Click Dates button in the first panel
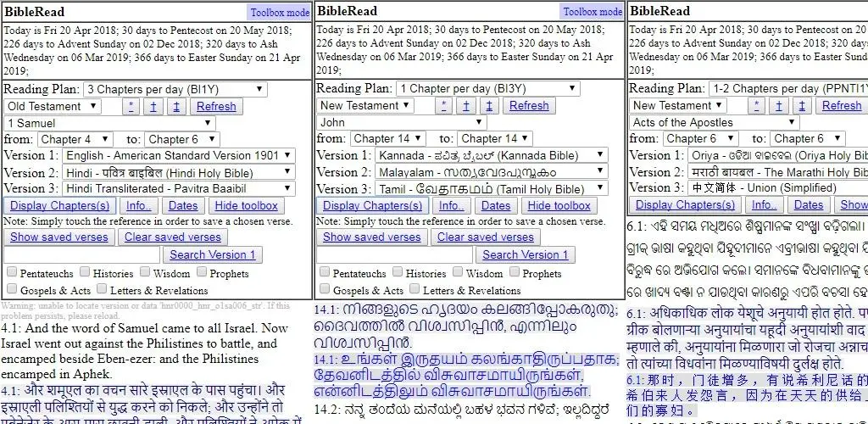This screenshot has width=868, height=424. (x=183, y=205)
